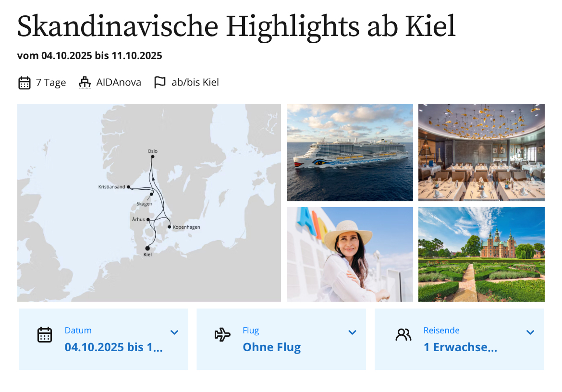This screenshot has width=562, height=392.
Task: Click the ship icon next to AIDAnova
Action: 85,83
